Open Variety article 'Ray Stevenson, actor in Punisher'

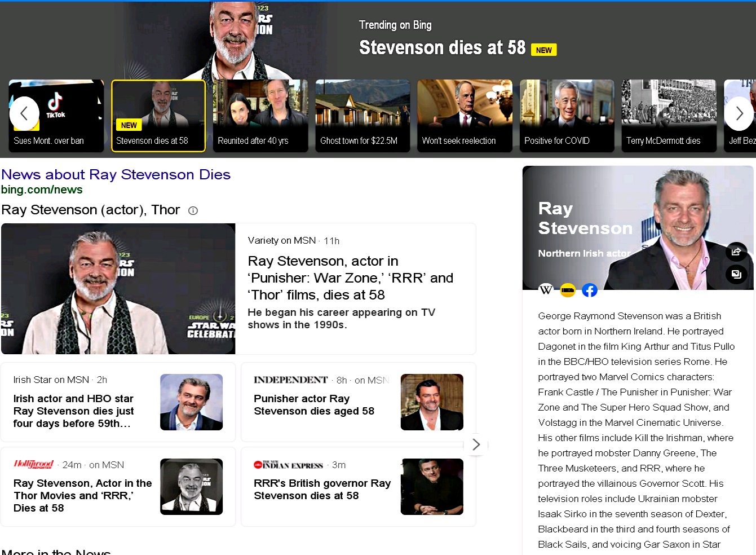coord(351,277)
